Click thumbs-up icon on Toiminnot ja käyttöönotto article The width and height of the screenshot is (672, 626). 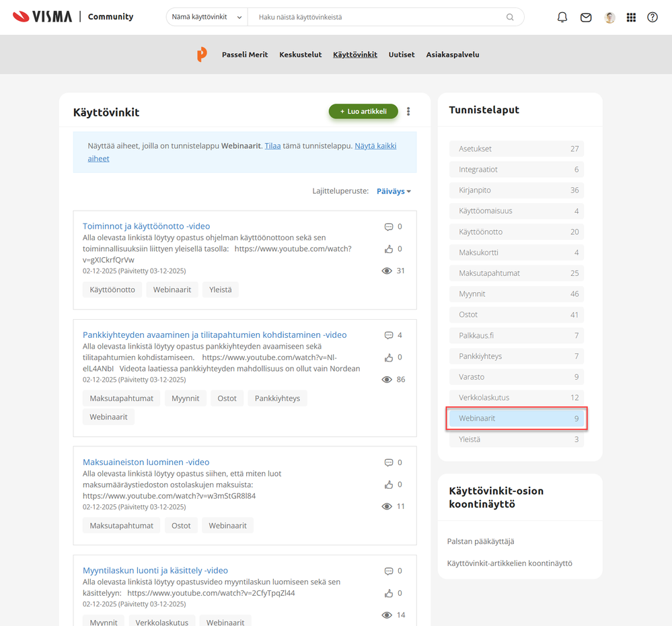tap(389, 249)
